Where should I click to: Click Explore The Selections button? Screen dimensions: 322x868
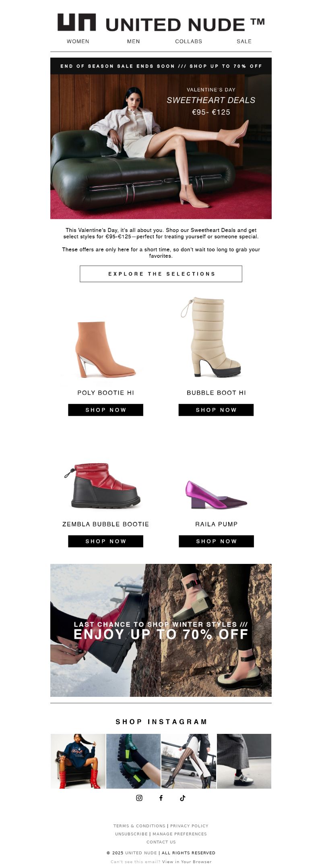[x=161, y=274]
